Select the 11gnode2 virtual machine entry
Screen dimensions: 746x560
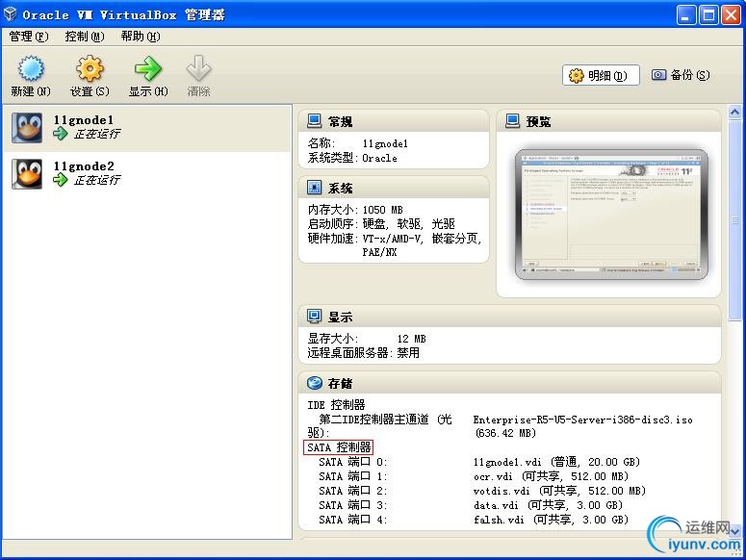pyautogui.click(x=147, y=174)
